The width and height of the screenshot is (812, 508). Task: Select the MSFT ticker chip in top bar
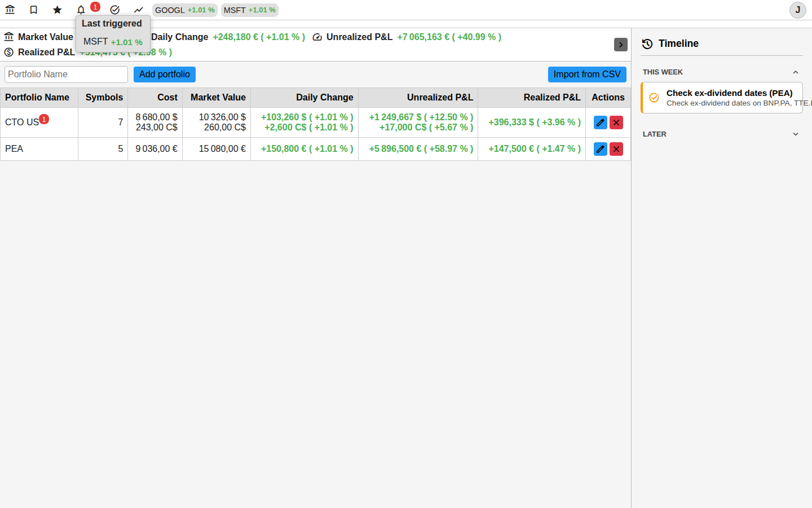pos(250,10)
